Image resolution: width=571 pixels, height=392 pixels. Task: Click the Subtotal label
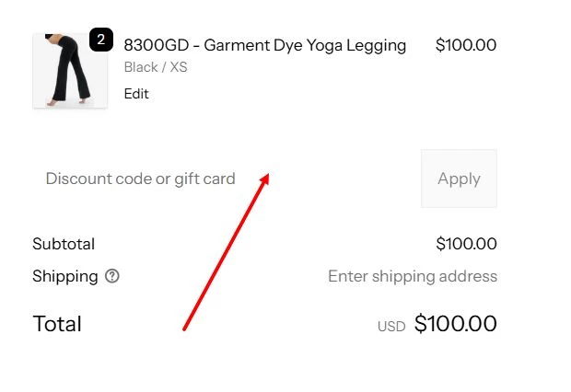pos(64,244)
